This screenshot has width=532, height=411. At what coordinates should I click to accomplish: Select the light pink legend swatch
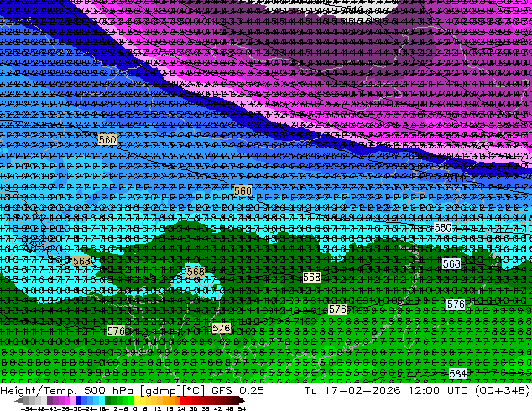tap(73, 401)
